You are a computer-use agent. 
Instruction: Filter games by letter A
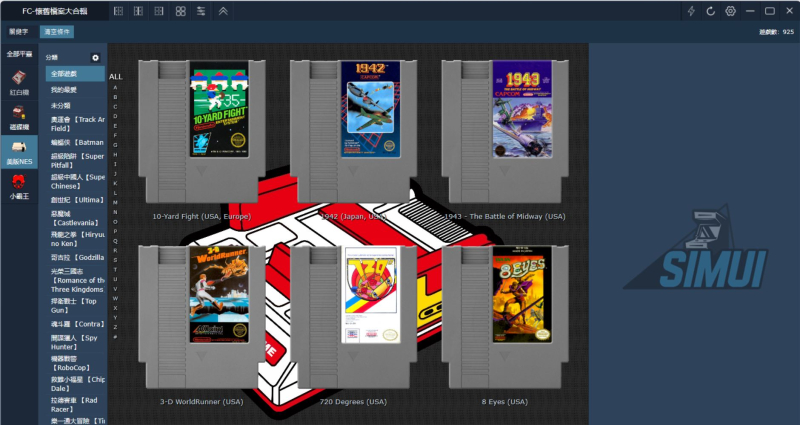(115, 87)
